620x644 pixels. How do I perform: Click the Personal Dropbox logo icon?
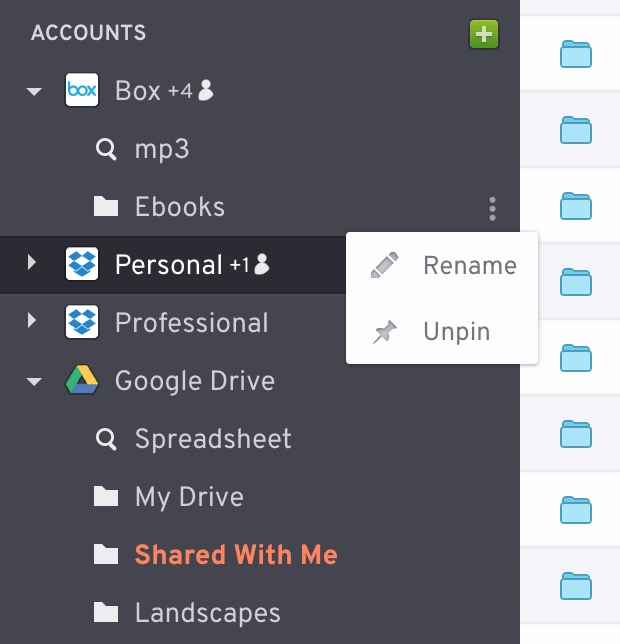(82, 264)
